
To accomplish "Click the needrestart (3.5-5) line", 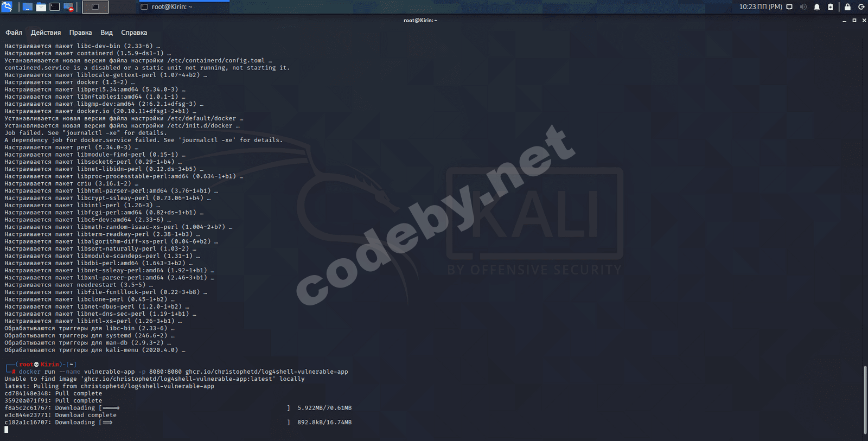I will (x=79, y=285).
